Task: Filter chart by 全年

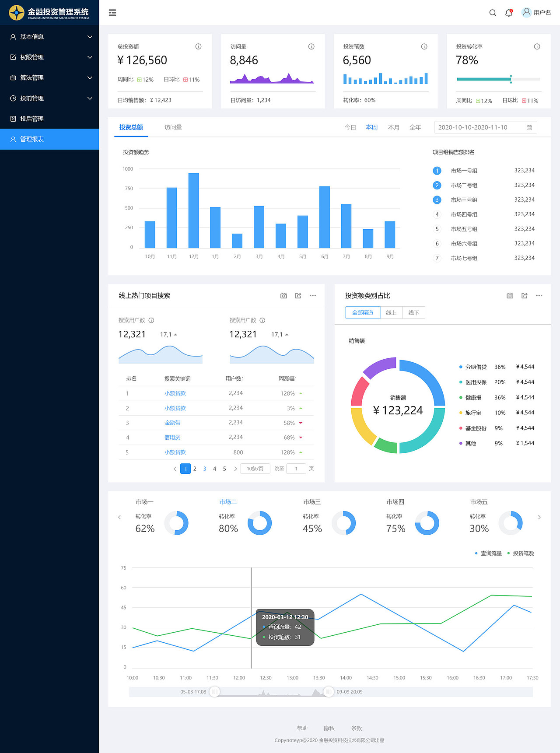Action: pyautogui.click(x=415, y=127)
